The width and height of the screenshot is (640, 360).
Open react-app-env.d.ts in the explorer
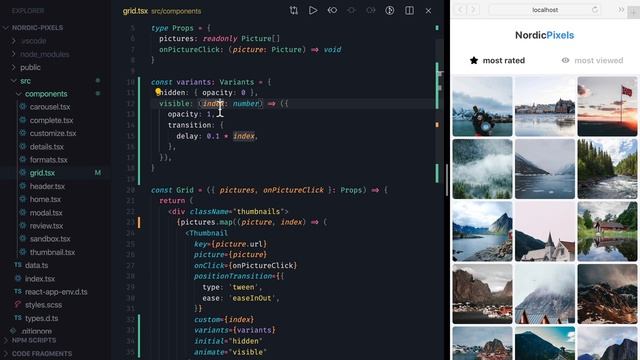pos(56,292)
